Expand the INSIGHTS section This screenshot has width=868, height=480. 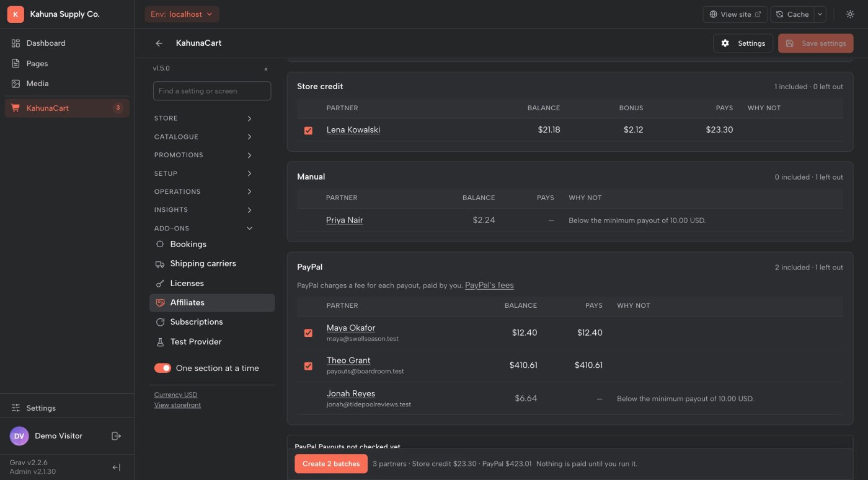203,210
